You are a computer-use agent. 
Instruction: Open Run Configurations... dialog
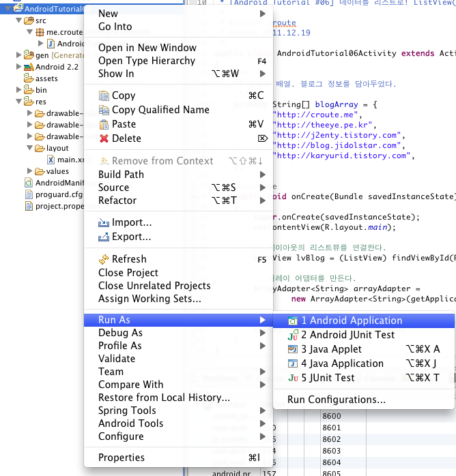coord(364,400)
